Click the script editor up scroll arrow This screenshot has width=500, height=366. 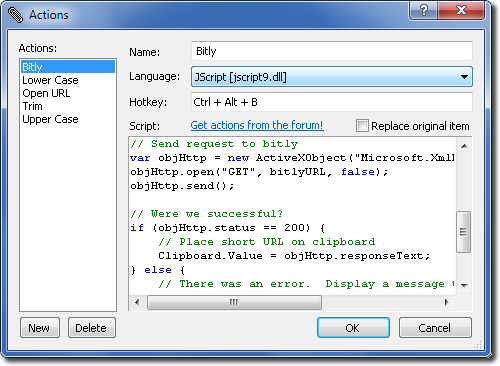[464, 146]
